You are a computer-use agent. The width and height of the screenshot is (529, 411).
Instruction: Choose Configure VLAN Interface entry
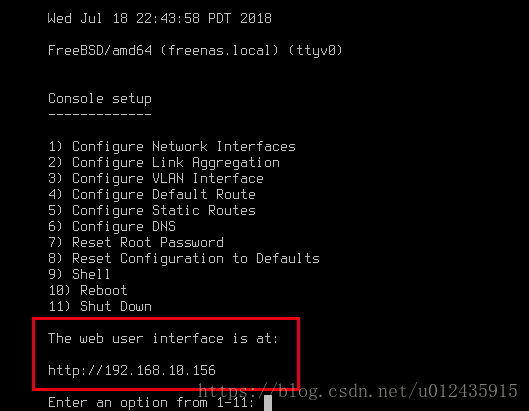156,179
